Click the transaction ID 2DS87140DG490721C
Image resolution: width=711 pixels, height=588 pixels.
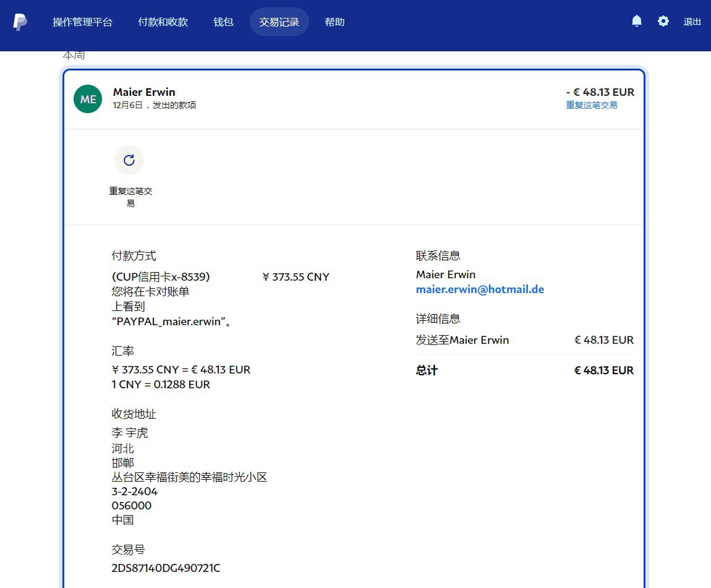166,568
